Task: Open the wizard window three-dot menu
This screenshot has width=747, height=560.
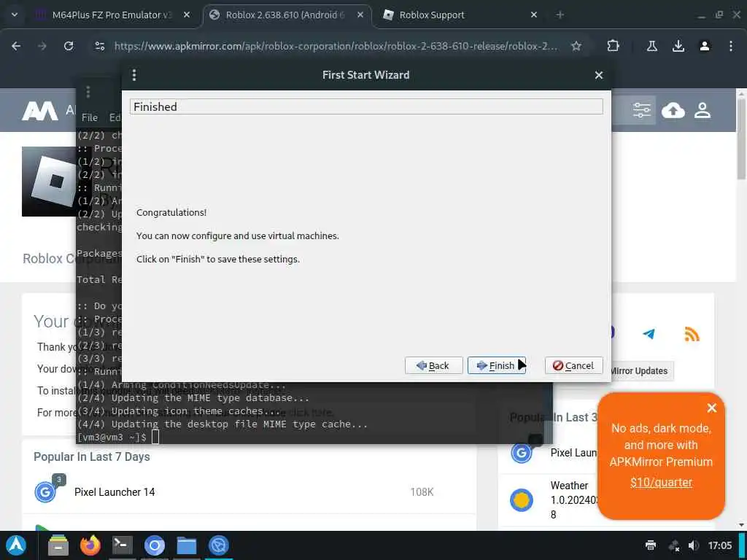Action: click(x=134, y=75)
